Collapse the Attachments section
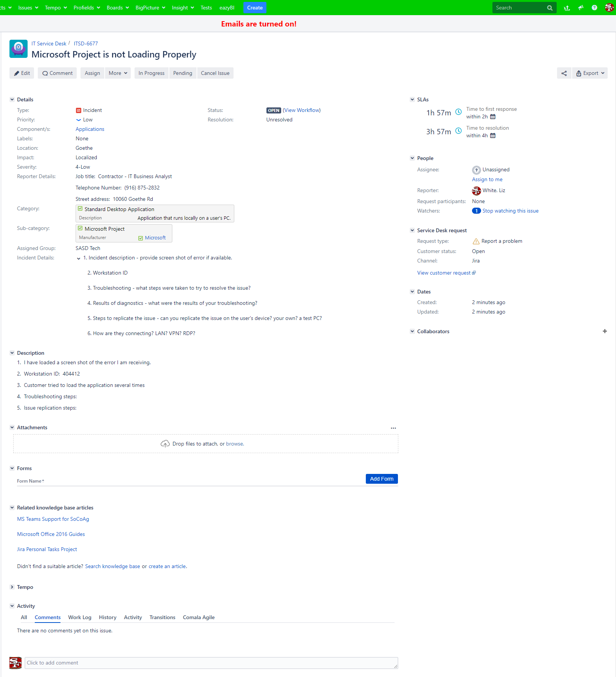This screenshot has height=677, width=616. point(12,427)
